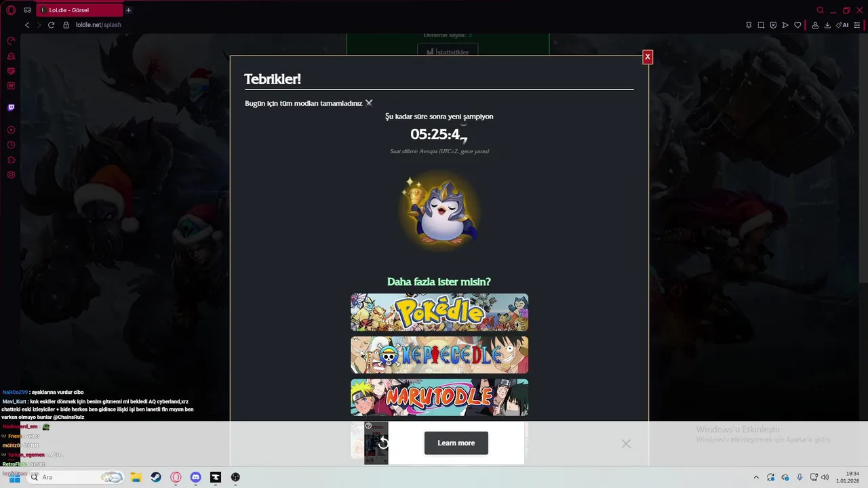Open the OnePiecedle game banner
This screenshot has height=488, width=868.
click(x=439, y=355)
